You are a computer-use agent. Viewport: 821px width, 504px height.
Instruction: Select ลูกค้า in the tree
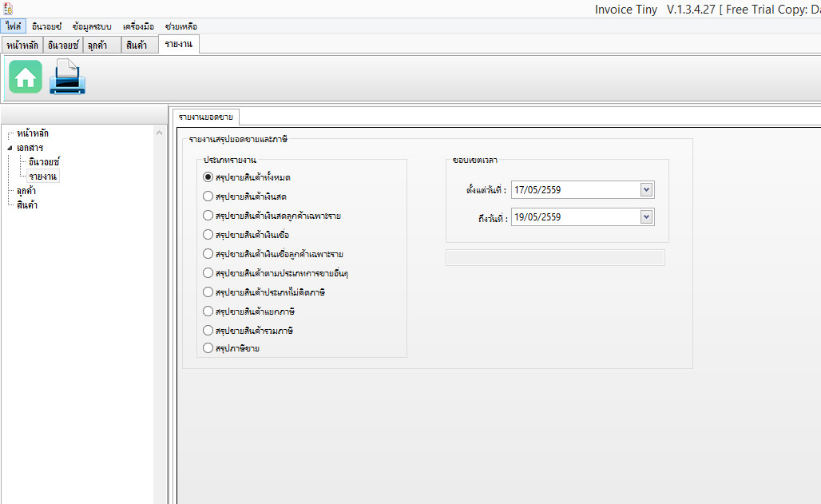26,191
